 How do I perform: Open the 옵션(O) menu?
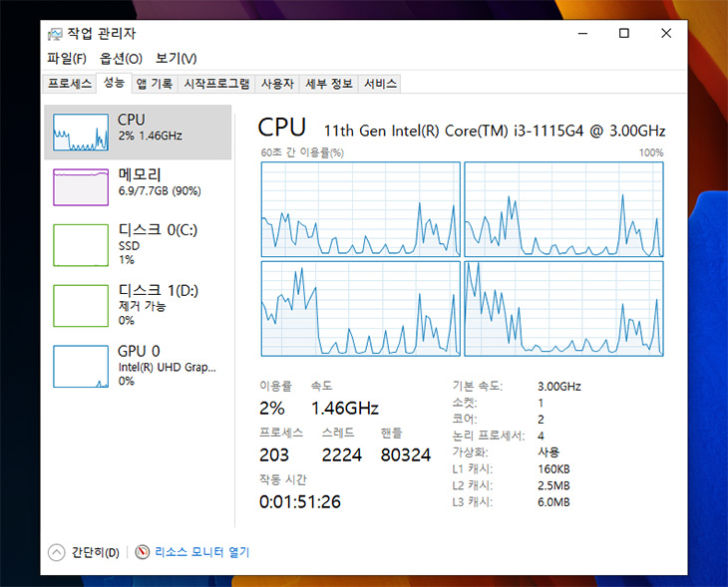pyautogui.click(x=121, y=59)
